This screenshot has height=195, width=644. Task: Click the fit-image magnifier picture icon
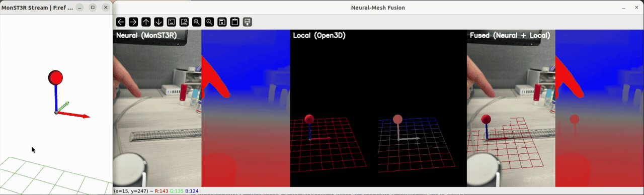coord(184,22)
